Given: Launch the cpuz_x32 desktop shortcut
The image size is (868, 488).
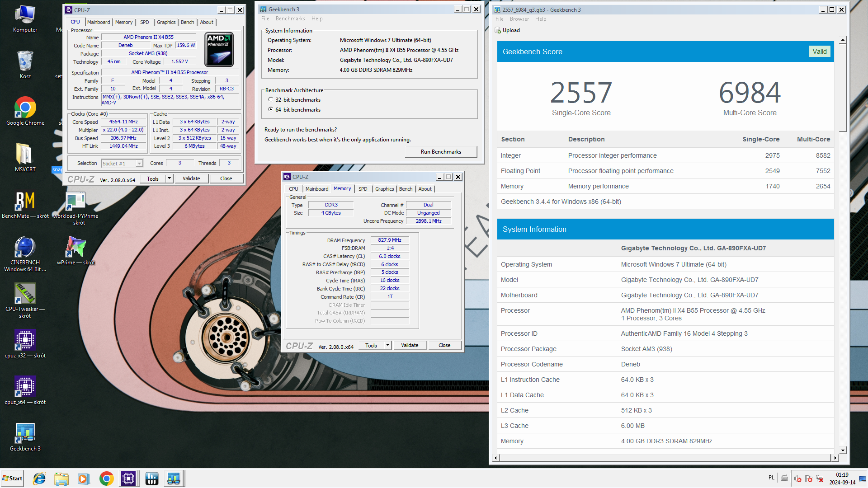Looking at the screenshot, I should (x=25, y=344).
